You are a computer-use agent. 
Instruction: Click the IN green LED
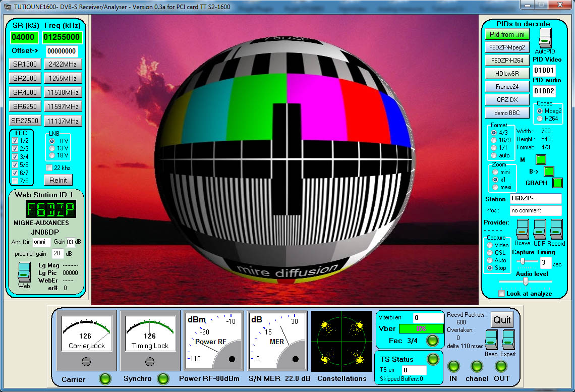point(453,366)
